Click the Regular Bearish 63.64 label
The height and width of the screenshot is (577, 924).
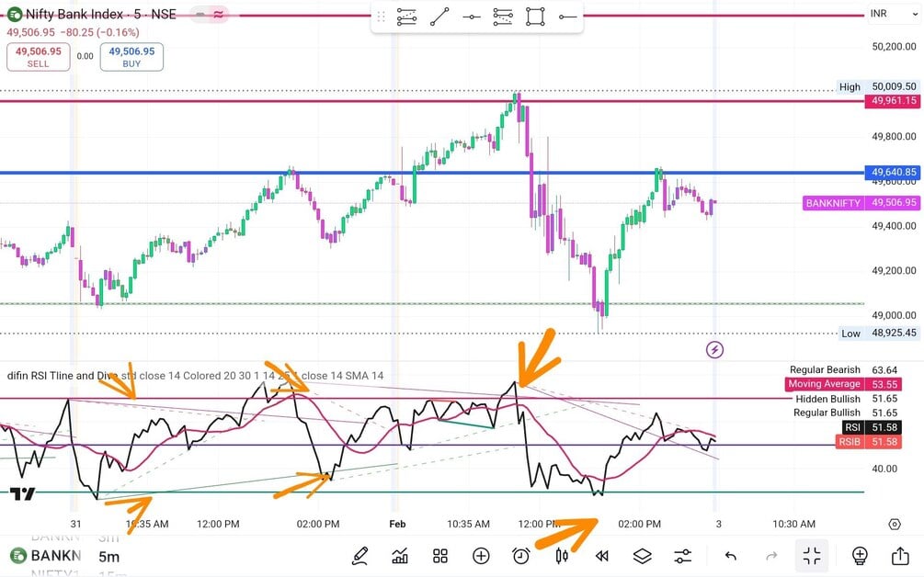tap(843, 369)
